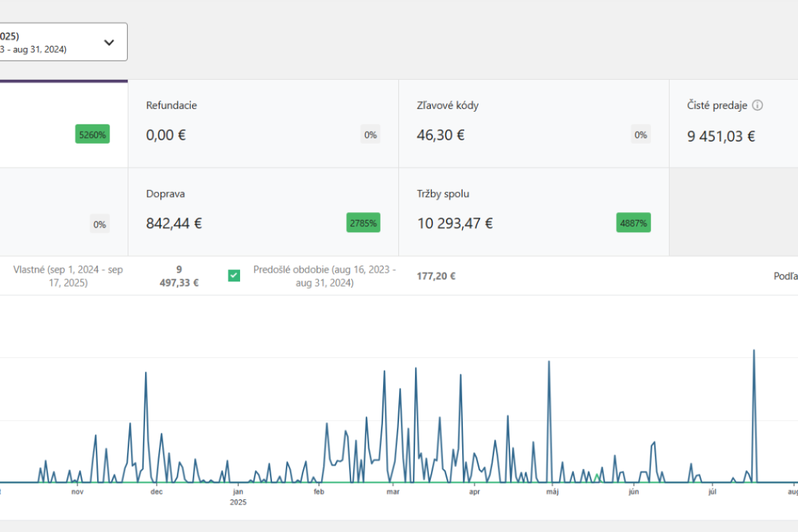798x532 pixels.
Task: Select the Doprava summary card
Action: 263,212
